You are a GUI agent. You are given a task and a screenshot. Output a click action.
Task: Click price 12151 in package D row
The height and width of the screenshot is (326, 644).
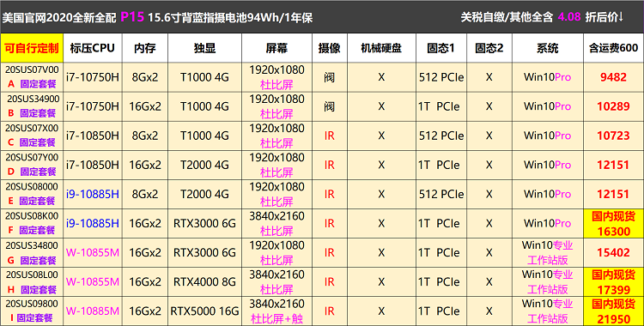614,165
